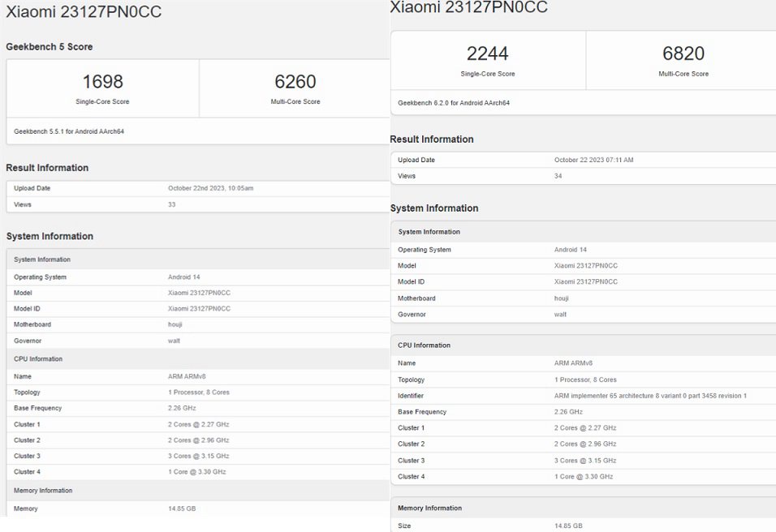Click the 6260 multi-core score value
The width and height of the screenshot is (776, 532).
pyautogui.click(x=295, y=82)
